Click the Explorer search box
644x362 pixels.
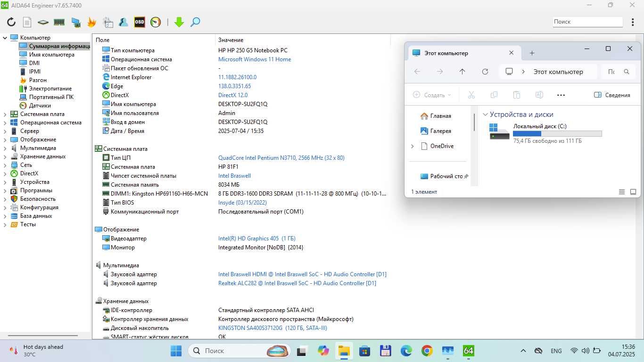[x=618, y=72]
